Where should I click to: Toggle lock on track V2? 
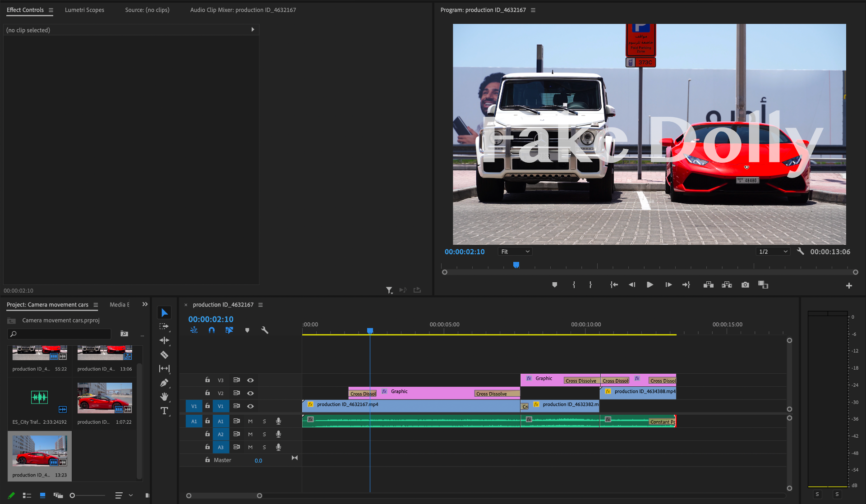coord(207,393)
